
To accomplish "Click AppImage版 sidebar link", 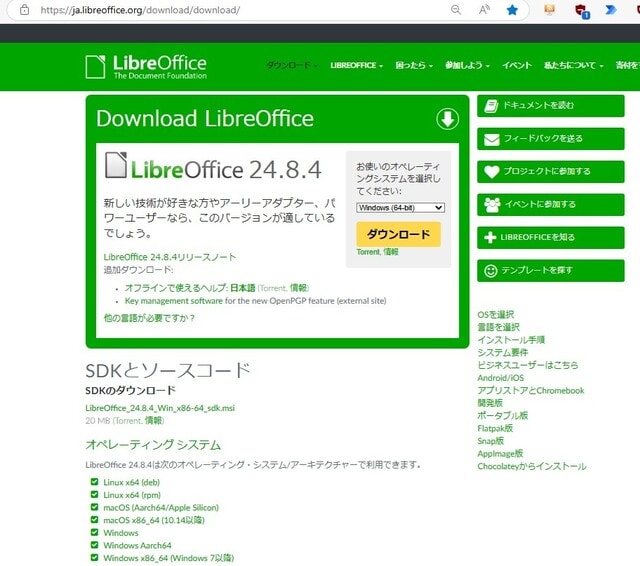I will tap(500, 454).
